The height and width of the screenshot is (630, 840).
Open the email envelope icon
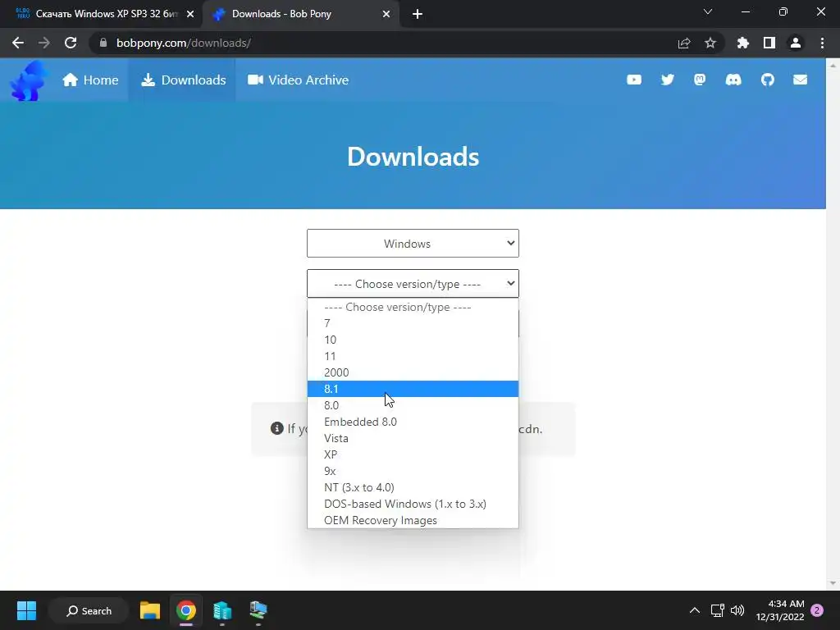[800, 80]
